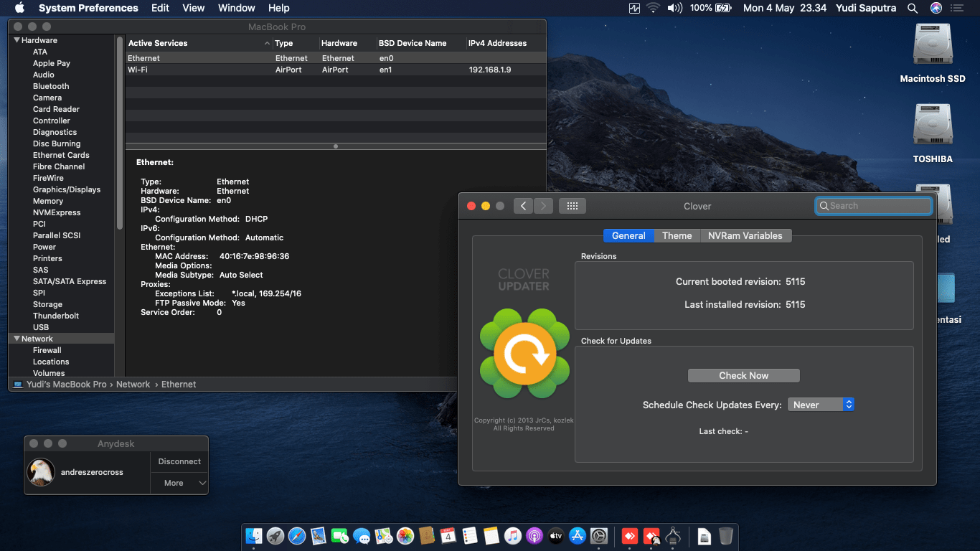Open Podcasts from the dock
This screenshot has height=551, width=980.
pyautogui.click(x=534, y=536)
